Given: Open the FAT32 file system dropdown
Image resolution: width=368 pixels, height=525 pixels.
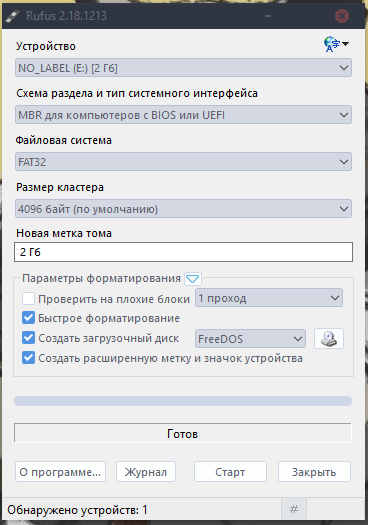Looking at the screenshot, I should 183,162.
